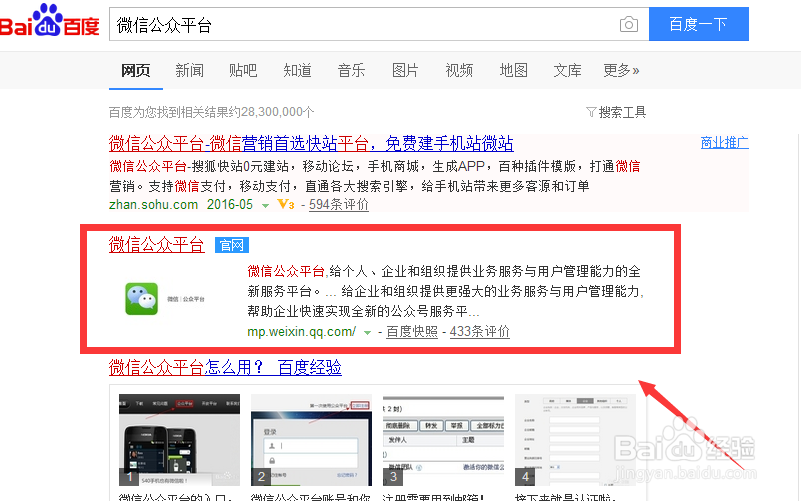Switch to the 新闻 tab
Screen dimensions: 801x501
tap(190, 70)
